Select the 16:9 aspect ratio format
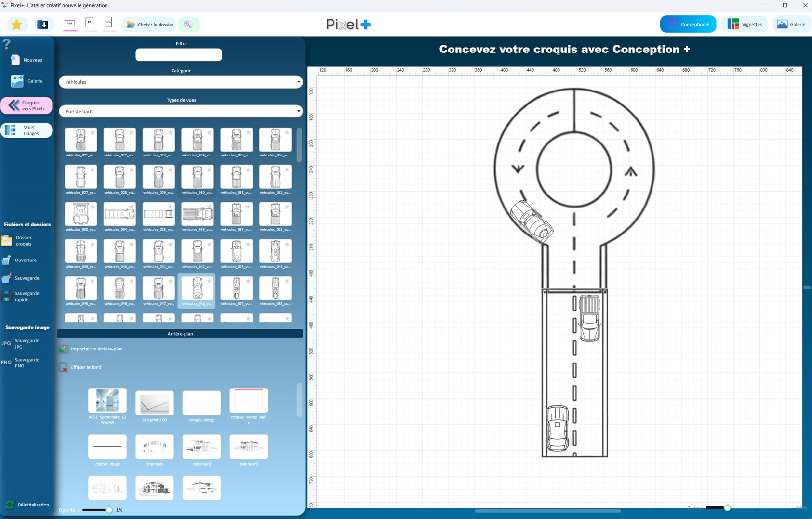The image size is (812, 519). tap(70, 23)
